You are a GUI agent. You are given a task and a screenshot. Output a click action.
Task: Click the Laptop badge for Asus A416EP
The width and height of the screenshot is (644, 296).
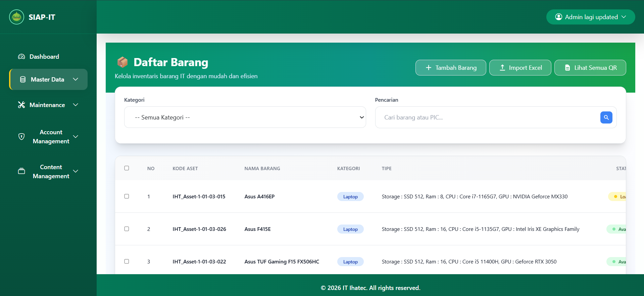pyautogui.click(x=350, y=197)
